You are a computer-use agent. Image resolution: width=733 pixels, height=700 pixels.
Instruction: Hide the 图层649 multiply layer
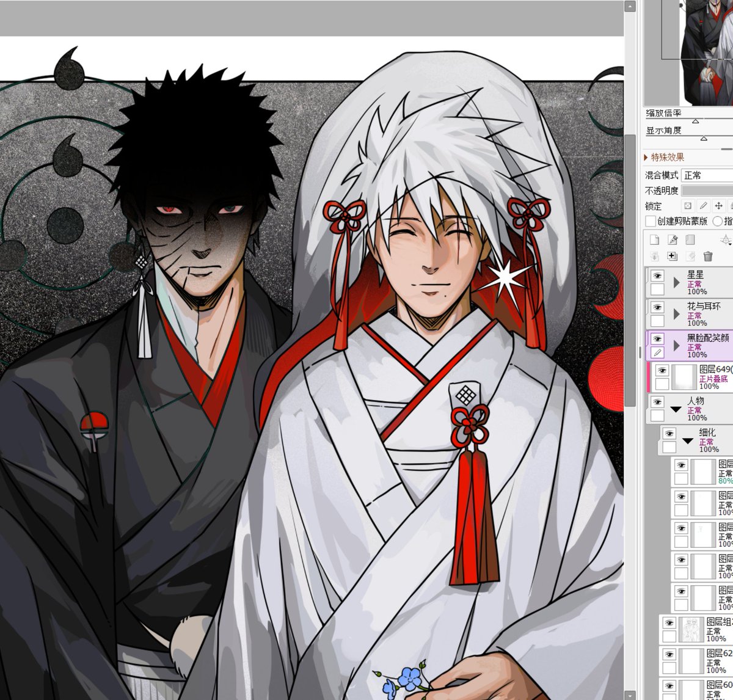coord(662,371)
